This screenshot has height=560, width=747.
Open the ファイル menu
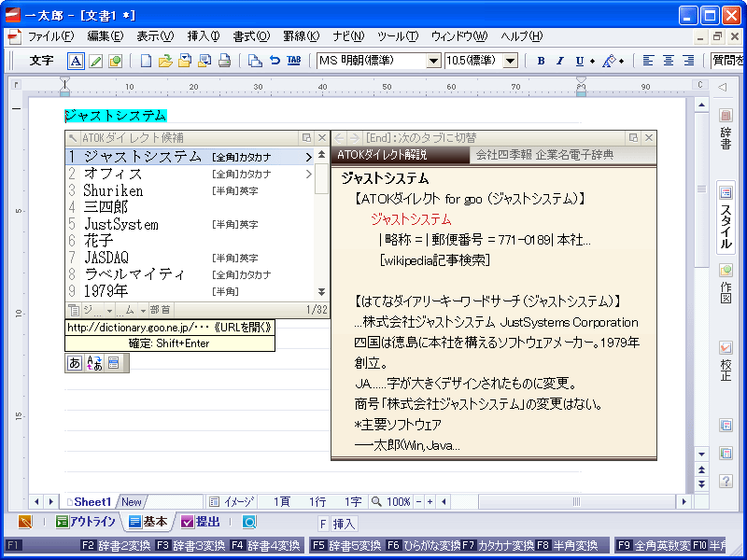click(x=50, y=36)
